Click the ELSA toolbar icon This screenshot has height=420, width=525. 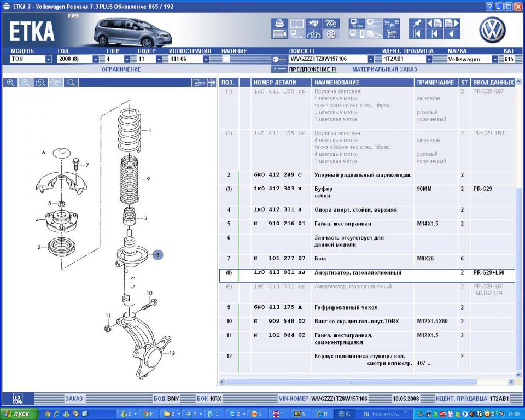[x=357, y=24]
